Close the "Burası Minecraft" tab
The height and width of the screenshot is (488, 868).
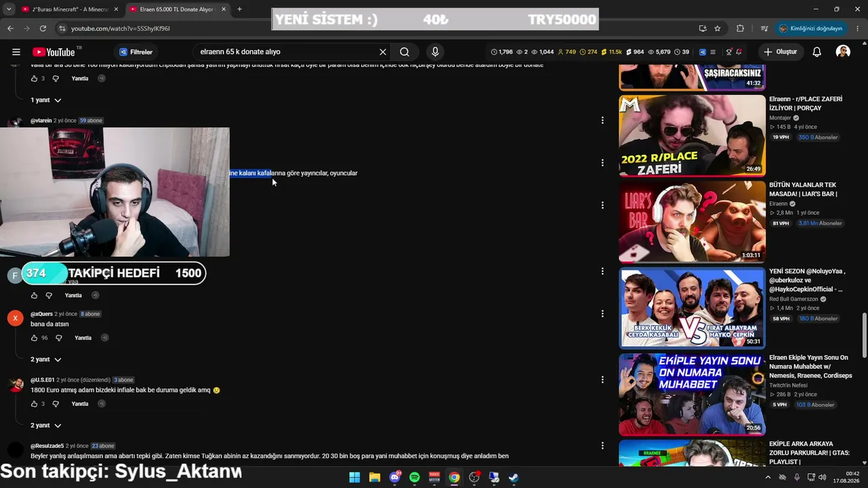(x=116, y=9)
